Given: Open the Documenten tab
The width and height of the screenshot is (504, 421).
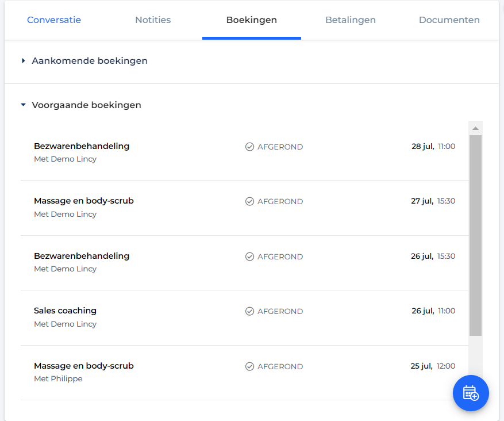Looking at the screenshot, I should pyautogui.click(x=449, y=20).
